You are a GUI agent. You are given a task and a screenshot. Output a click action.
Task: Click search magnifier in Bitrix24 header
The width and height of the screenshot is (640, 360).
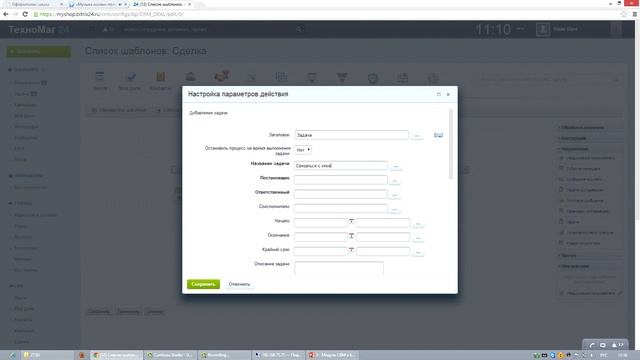(x=299, y=29)
